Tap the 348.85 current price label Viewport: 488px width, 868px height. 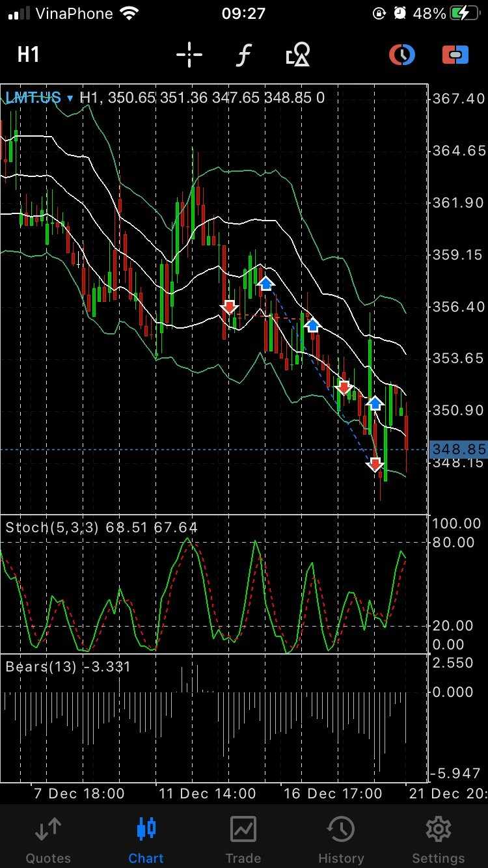[458, 450]
